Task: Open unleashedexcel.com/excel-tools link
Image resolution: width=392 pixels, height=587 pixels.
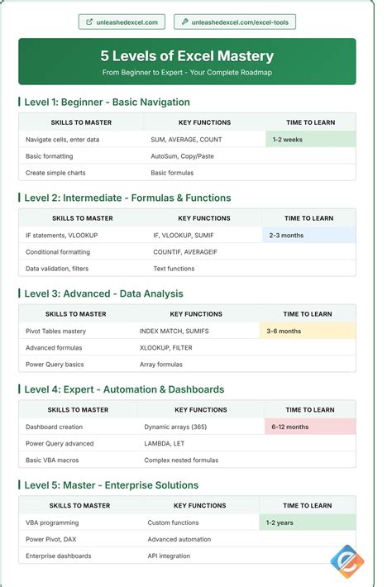Action: 235,22
